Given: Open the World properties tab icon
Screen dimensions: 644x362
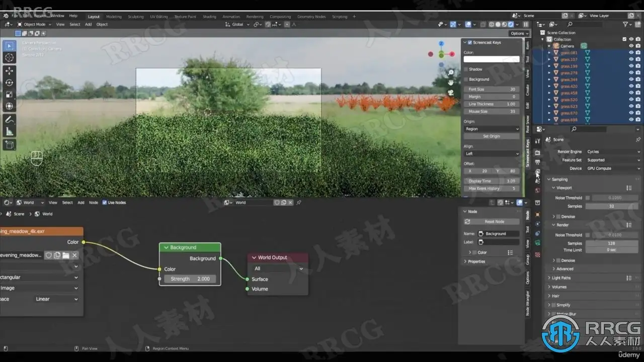Looking at the screenshot, I should coord(538,191).
